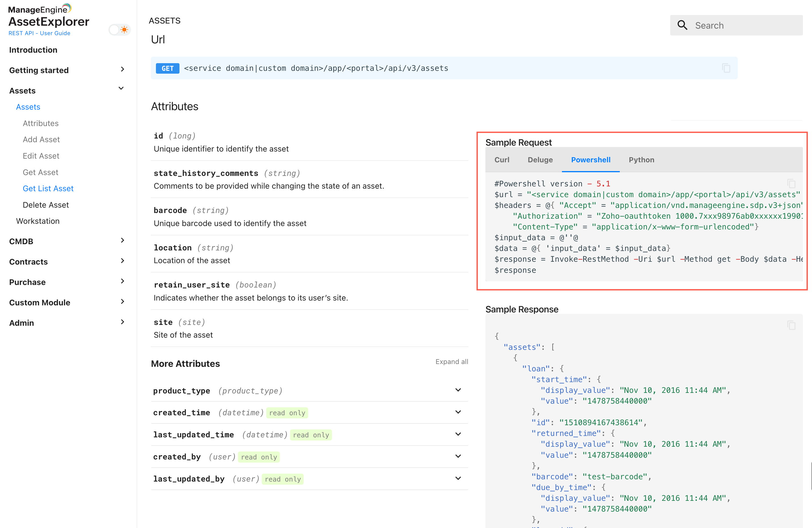This screenshot has width=812, height=528.
Task: Expand the CMDB sidebar section
Action: (122, 241)
